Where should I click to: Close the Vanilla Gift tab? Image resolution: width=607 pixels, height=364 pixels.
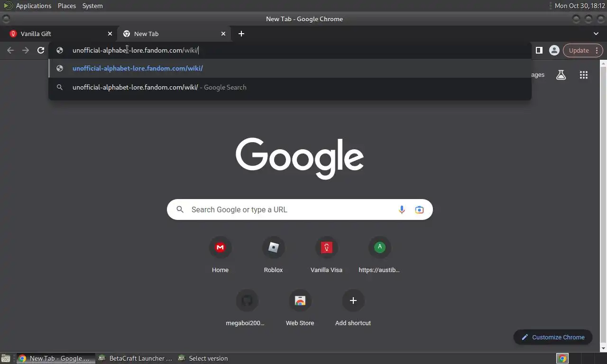[x=110, y=34]
